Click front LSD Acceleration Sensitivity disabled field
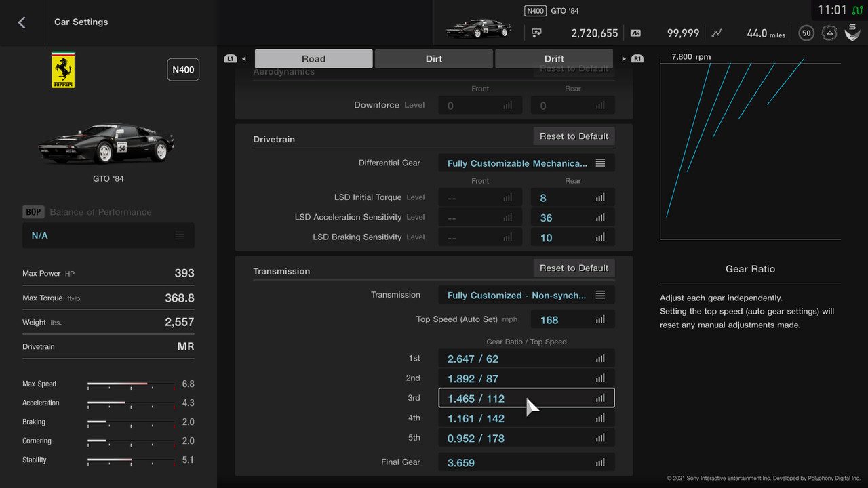This screenshot has width=868, height=488. pos(480,218)
